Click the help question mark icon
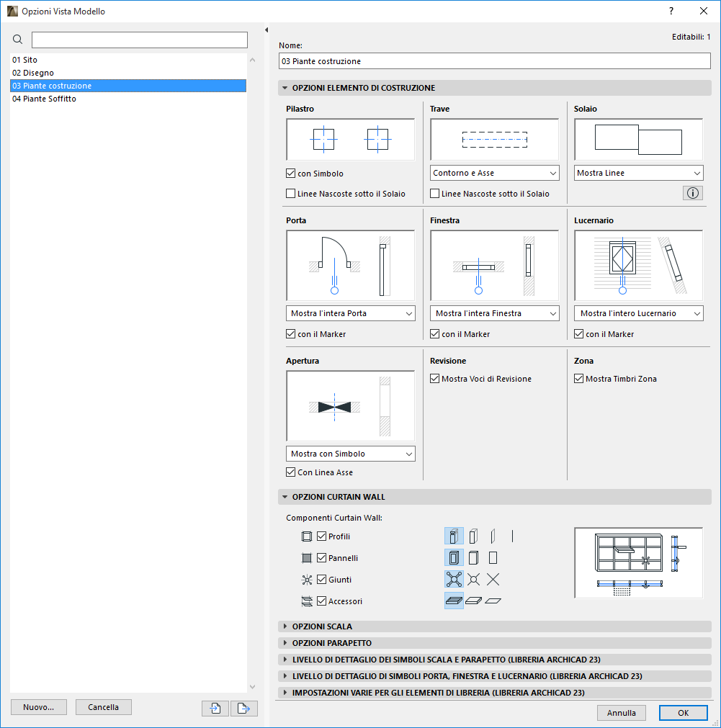Image resolution: width=721 pixels, height=728 pixels. coord(671,12)
